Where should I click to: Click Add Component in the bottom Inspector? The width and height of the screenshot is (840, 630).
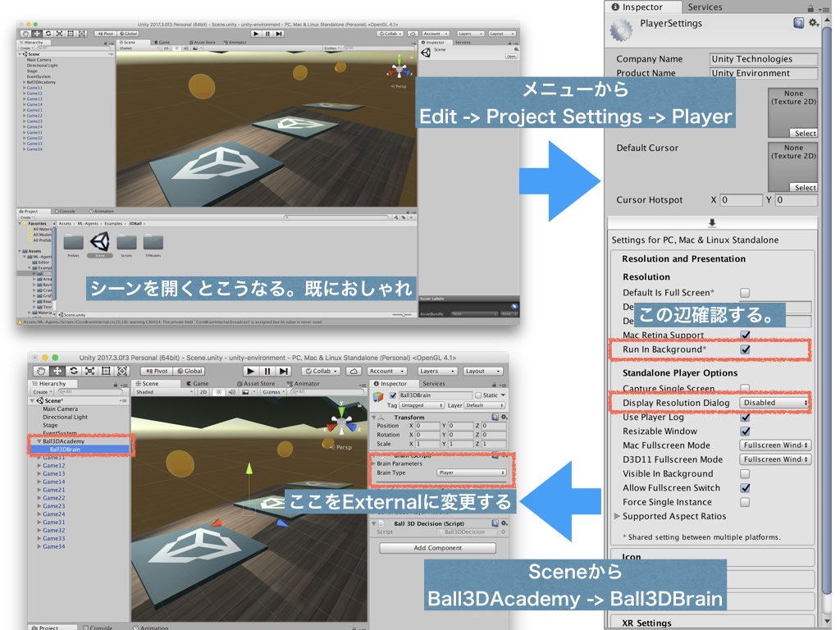click(438, 547)
